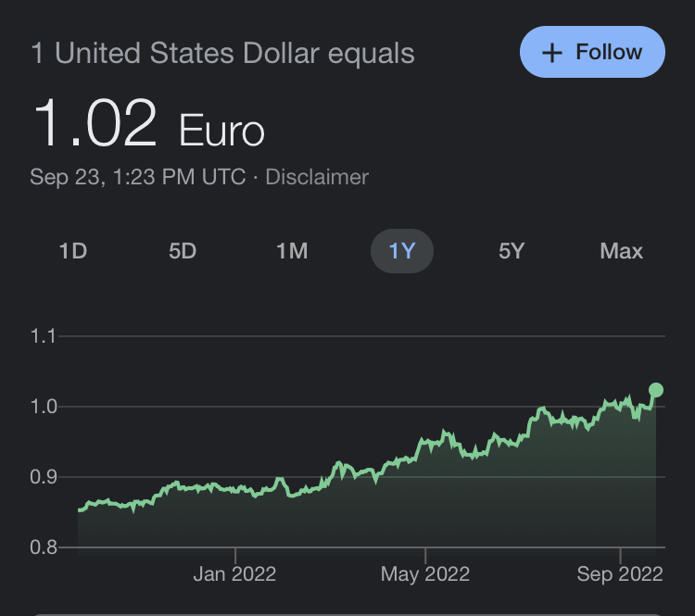Click the 1.02 Euro exchange value
695x616 pixels.
point(148,125)
